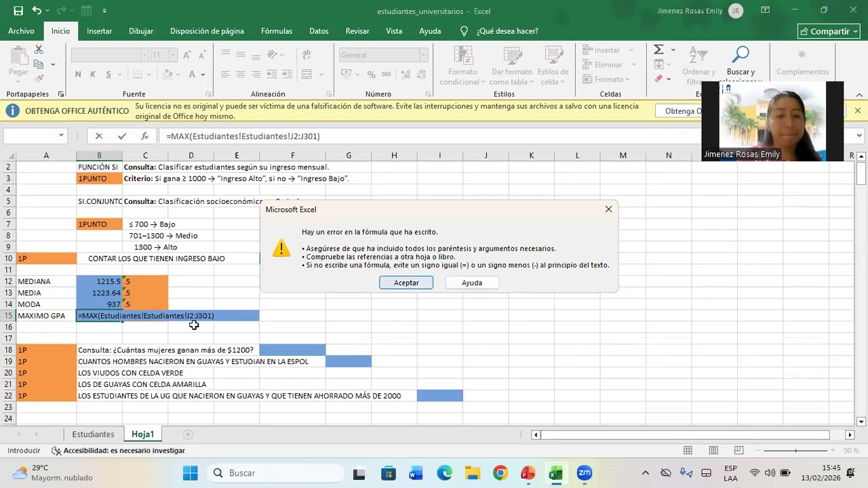Screen dimensions: 868x488
Task: Undo the last action in Quick Access toolbar
Action: [x=37, y=11]
